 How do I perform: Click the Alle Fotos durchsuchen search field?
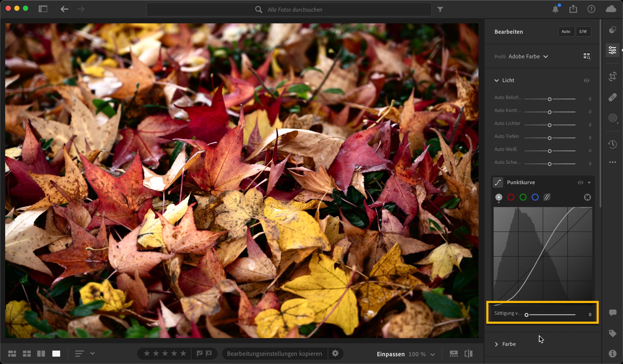coord(294,10)
